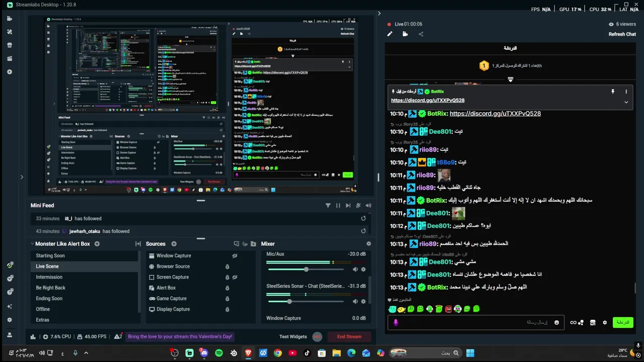Unpin the pinned BotRix chat message
Viewport: 644px width, 362px height.
pos(613,92)
